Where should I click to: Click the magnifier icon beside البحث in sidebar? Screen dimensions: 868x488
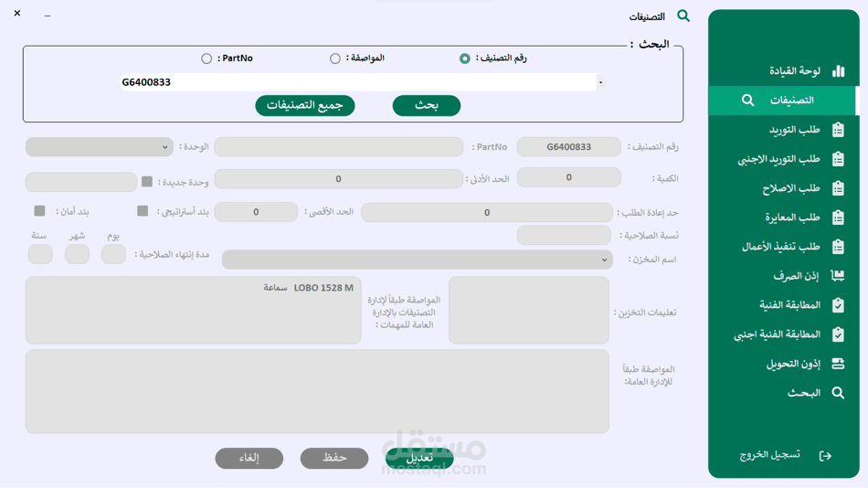tap(838, 393)
